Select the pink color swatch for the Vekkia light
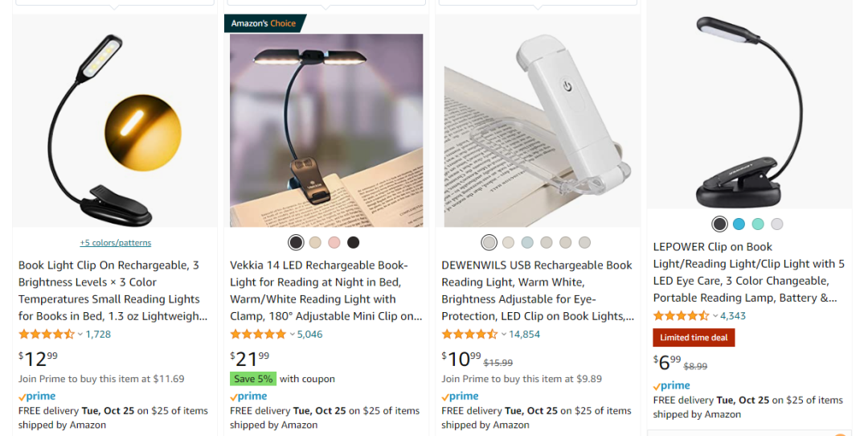This screenshot has width=868, height=436. tap(334, 242)
